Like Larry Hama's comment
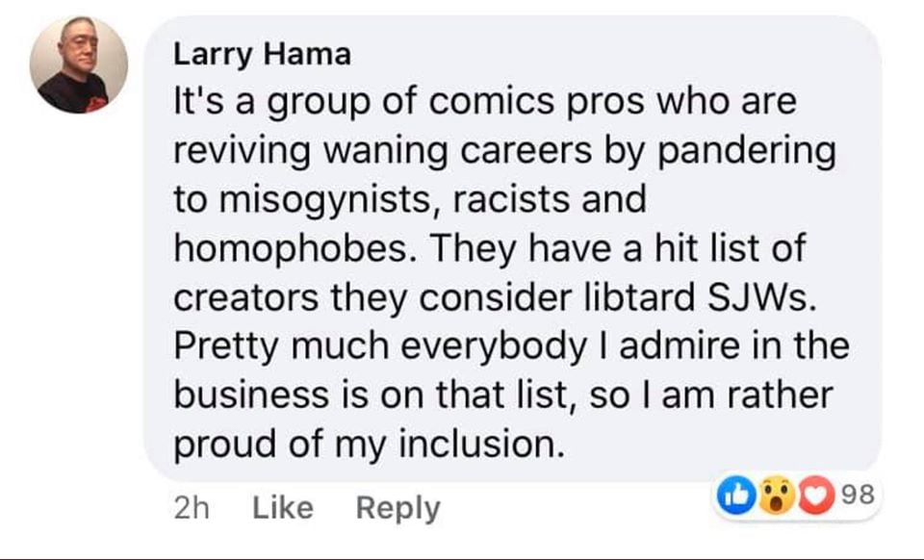The height and width of the screenshot is (560, 924). [x=282, y=508]
